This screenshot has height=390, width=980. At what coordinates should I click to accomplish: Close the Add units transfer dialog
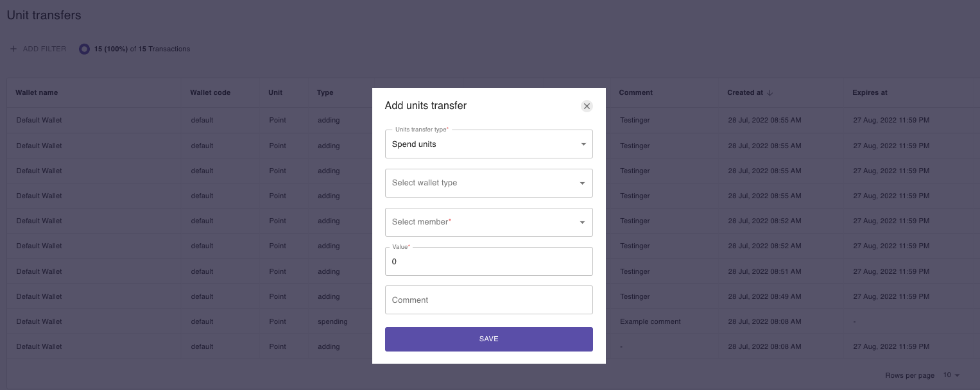[x=587, y=106]
